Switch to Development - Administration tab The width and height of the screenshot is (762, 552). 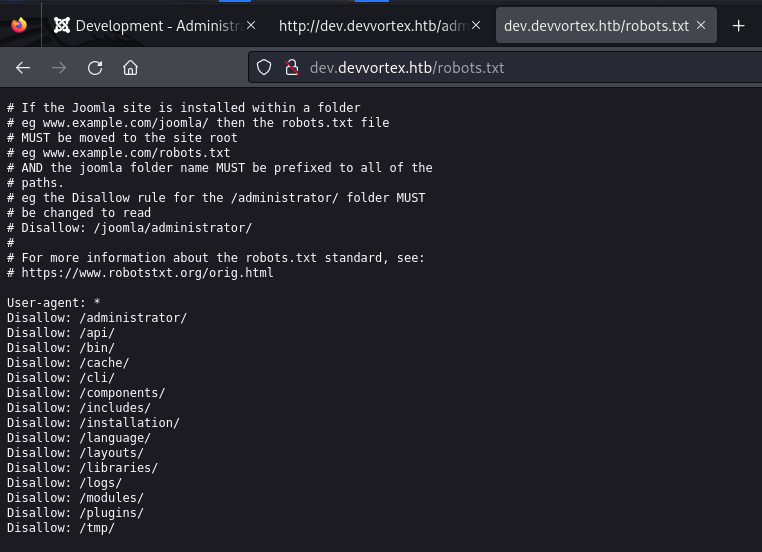(x=155, y=25)
